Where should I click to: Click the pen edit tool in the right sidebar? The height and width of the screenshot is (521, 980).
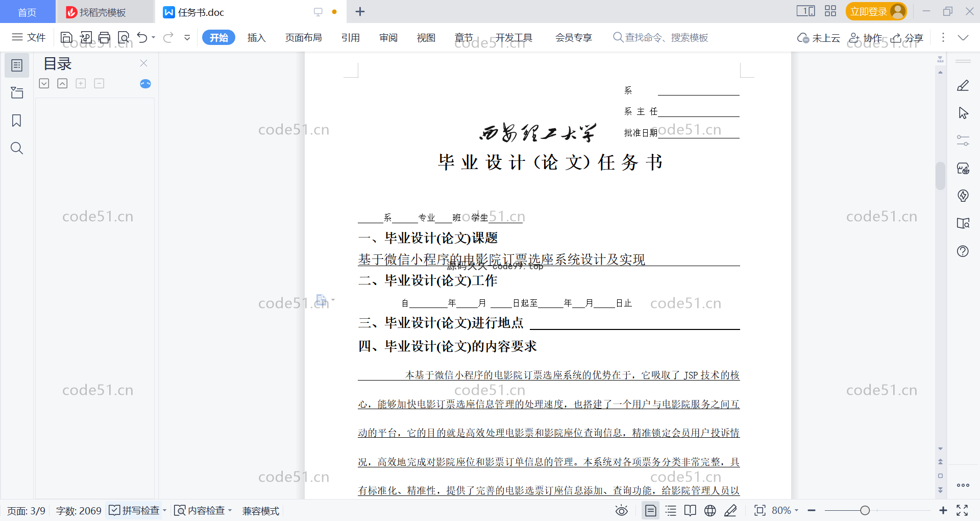pyautogui.click(x=963, y=86)
